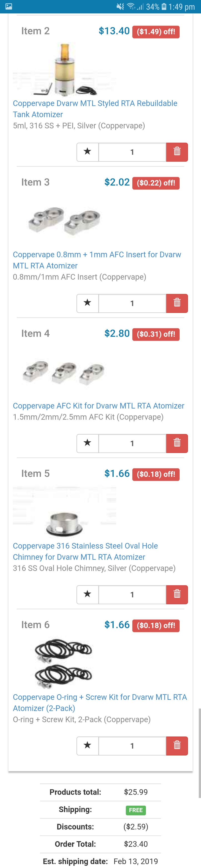This screenshot has height=868, width=201.
Task: Add Item 6 to favorites via star
Action: point(88,746)
